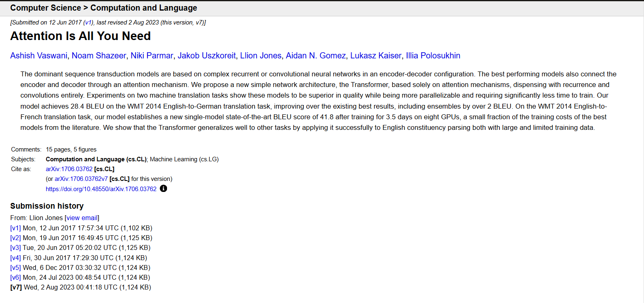Click 'Machine Learning (cs.LG)' subject text
The height and width of the screenshot is (303, 644).
pos(184,159)
